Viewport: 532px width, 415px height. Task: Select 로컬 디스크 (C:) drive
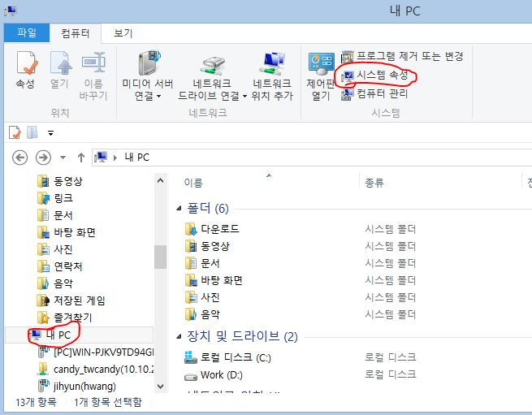click(227, 357)
